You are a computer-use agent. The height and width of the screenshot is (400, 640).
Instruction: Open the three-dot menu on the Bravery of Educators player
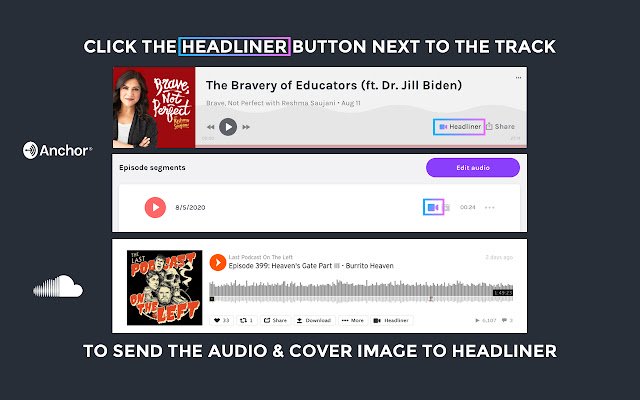point(518,78)
